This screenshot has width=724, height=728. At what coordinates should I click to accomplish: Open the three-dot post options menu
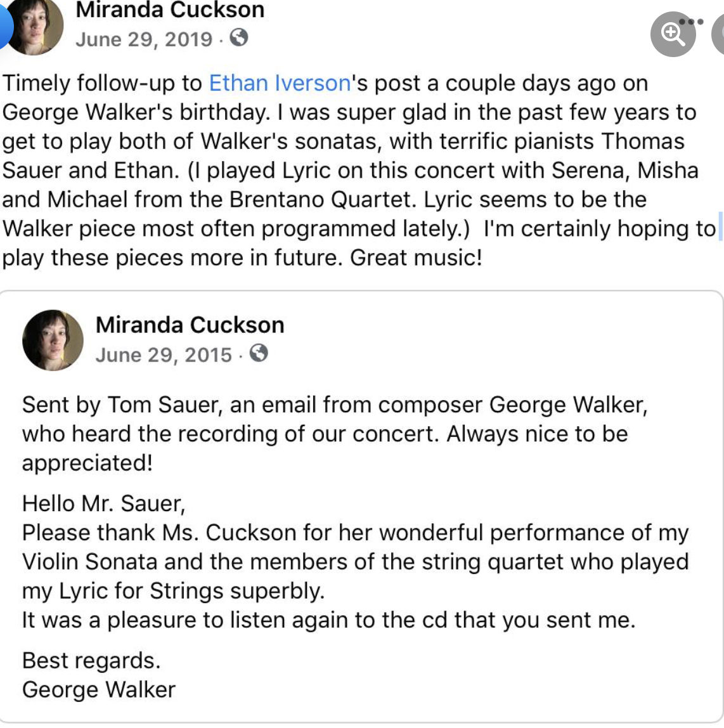tap(691, 22)
